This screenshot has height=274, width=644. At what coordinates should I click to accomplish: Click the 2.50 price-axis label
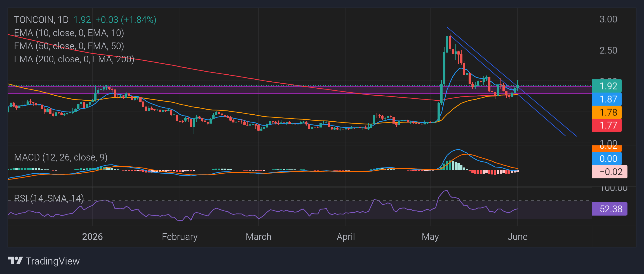point(608,50)
